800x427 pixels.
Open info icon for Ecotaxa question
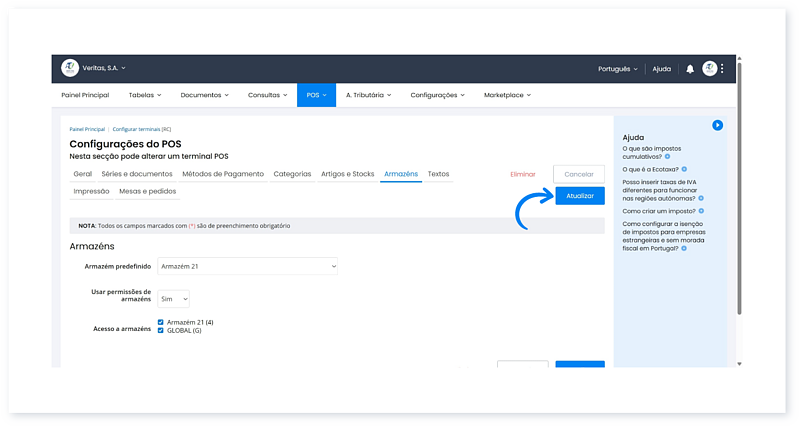click(684, 169)
